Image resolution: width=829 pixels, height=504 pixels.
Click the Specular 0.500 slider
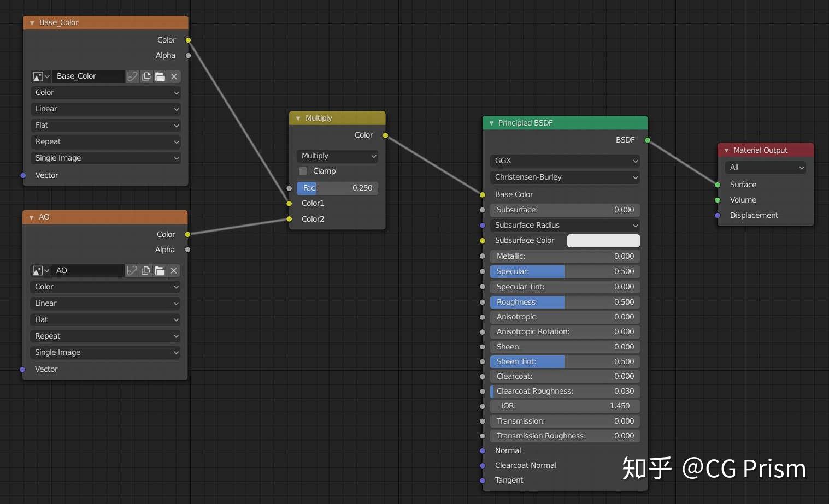(x=565, y=272)
